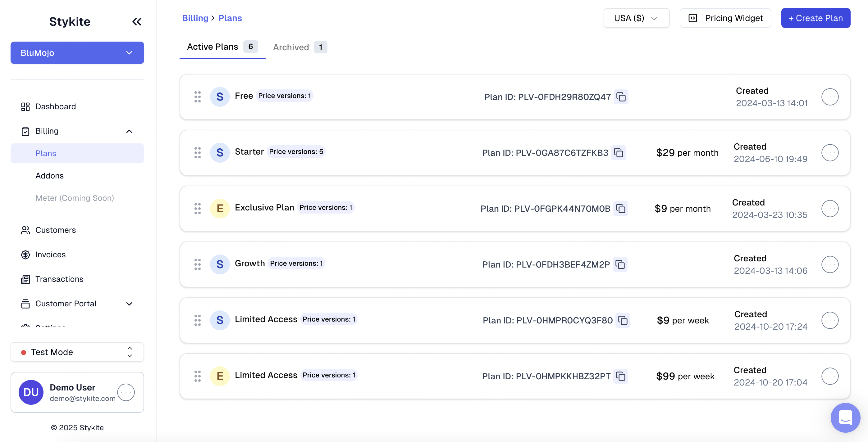868x442 pixels.
Task: Copy the Exclusive Plan's plan ID
Action: (620, 209)
